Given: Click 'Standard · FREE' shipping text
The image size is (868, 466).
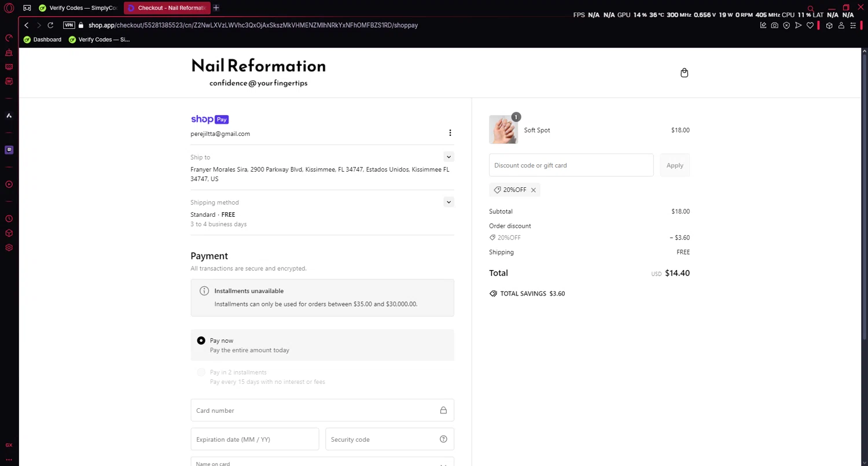Looking at the screenshot, I should [x=213, y=214].
